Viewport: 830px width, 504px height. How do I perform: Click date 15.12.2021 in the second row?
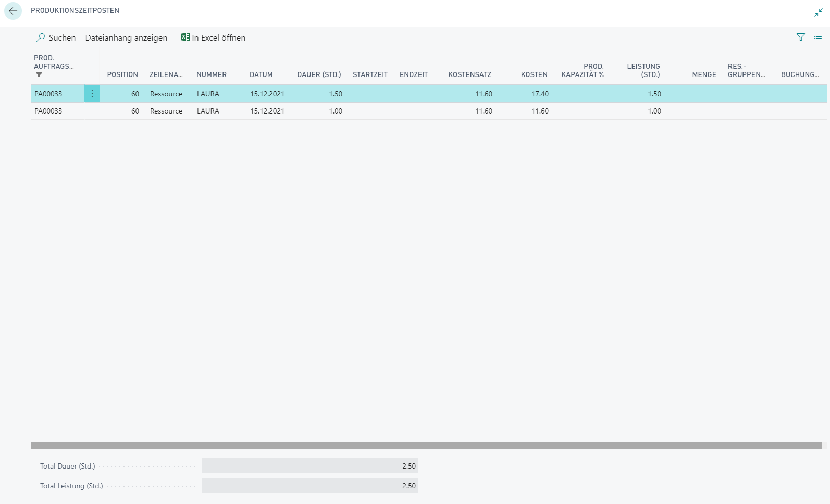[267, 111]
